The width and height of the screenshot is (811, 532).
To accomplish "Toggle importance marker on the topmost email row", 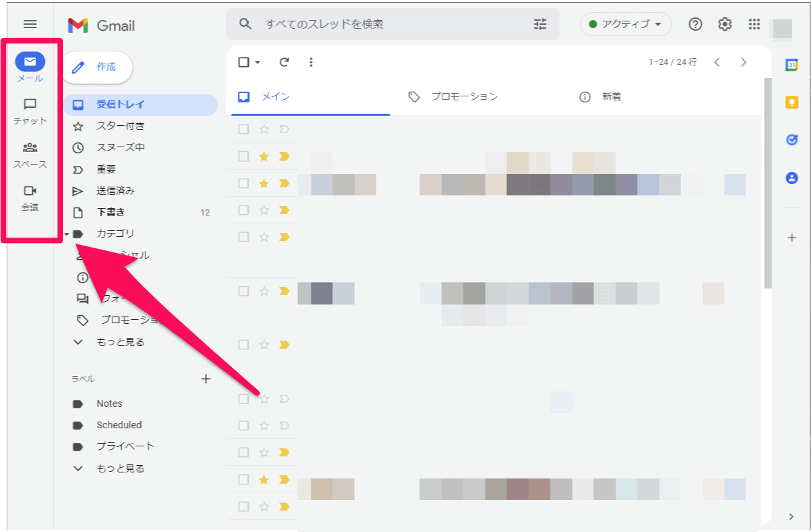I will [x=283, y=129].
